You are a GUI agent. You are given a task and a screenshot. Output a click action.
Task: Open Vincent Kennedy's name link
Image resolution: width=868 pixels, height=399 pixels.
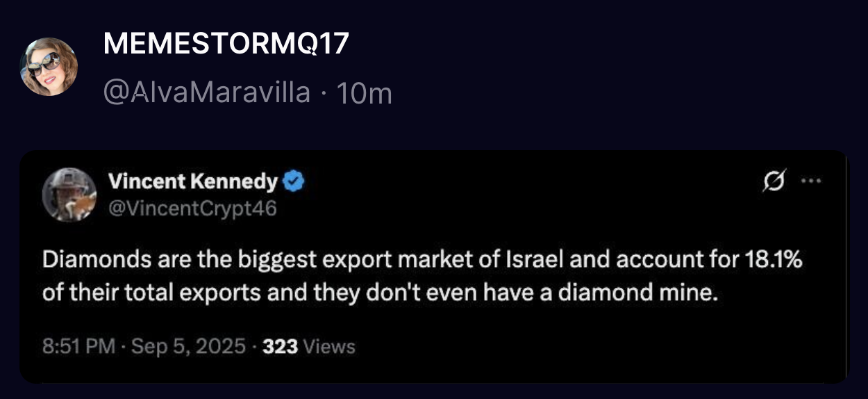pyautogui.click(x=192, y=182)
